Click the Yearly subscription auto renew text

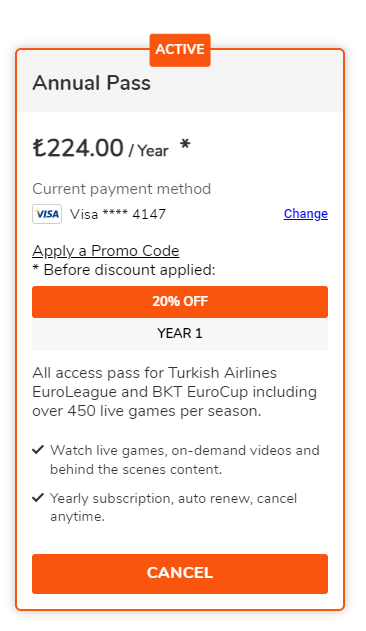tap(173, 507)
